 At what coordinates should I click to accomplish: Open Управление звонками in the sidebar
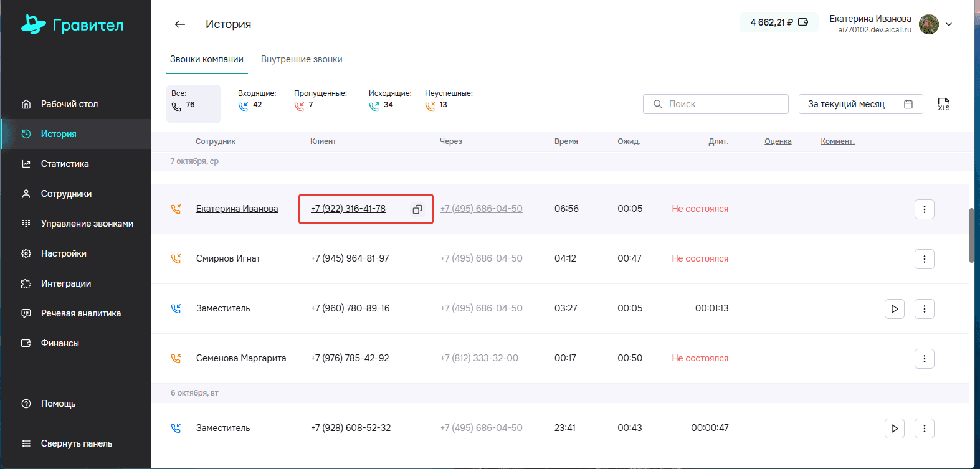(75, 224)
